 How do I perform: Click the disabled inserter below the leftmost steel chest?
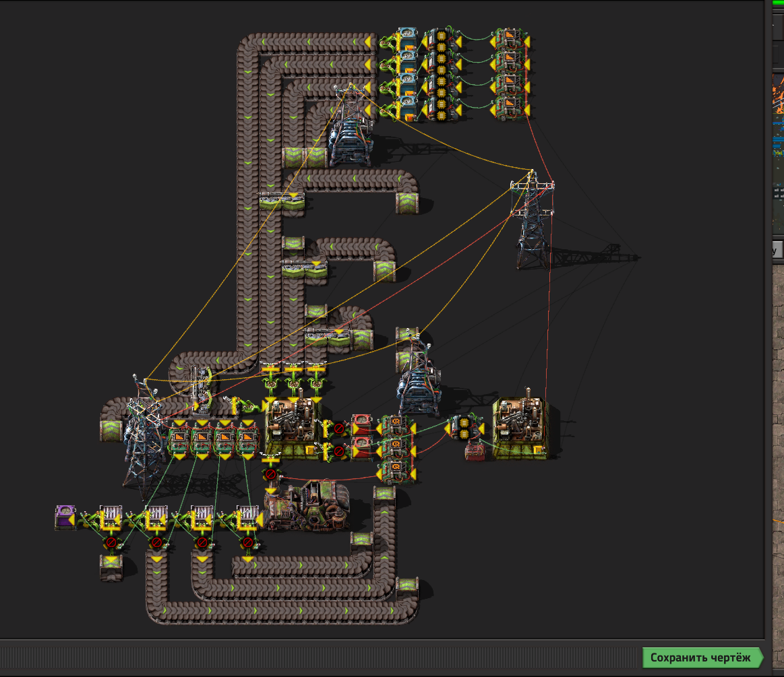pos(111,542)
